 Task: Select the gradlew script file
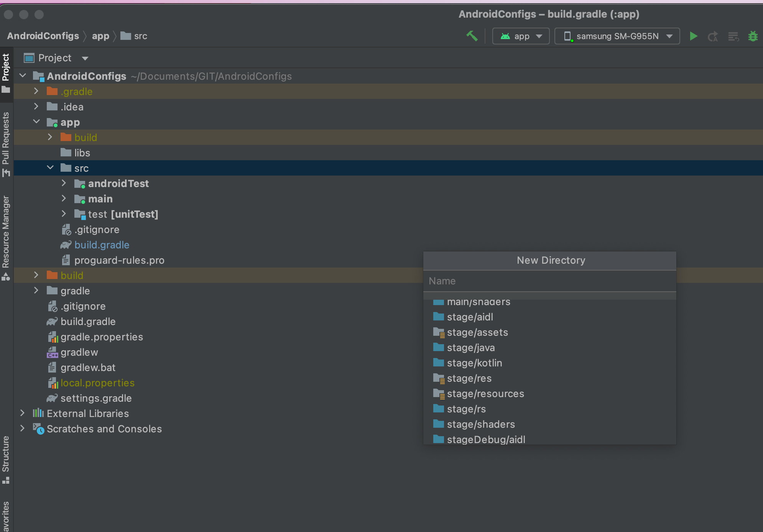click(79, 352)
